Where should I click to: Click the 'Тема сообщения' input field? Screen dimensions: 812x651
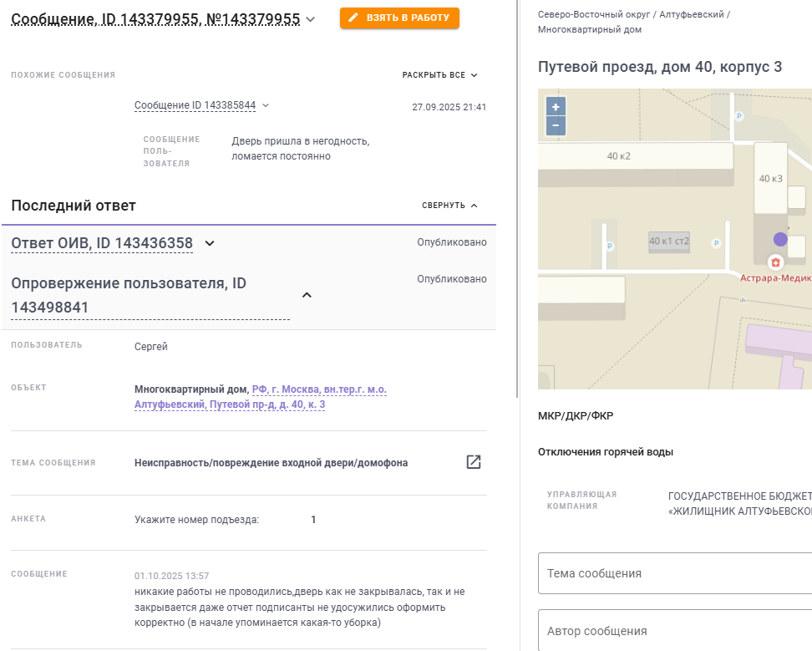[675, 573]
